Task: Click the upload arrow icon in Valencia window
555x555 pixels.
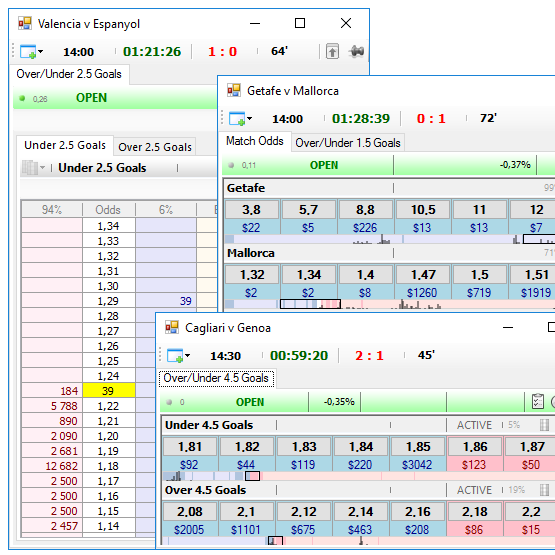Action: pyautogui.click(x=332, y=51)
